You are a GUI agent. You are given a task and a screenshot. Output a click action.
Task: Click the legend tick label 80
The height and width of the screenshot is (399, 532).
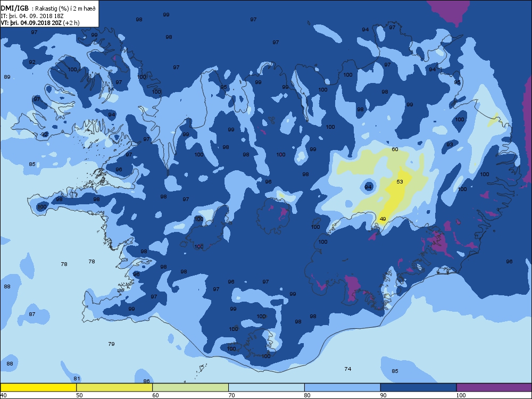tap(307, 395)
